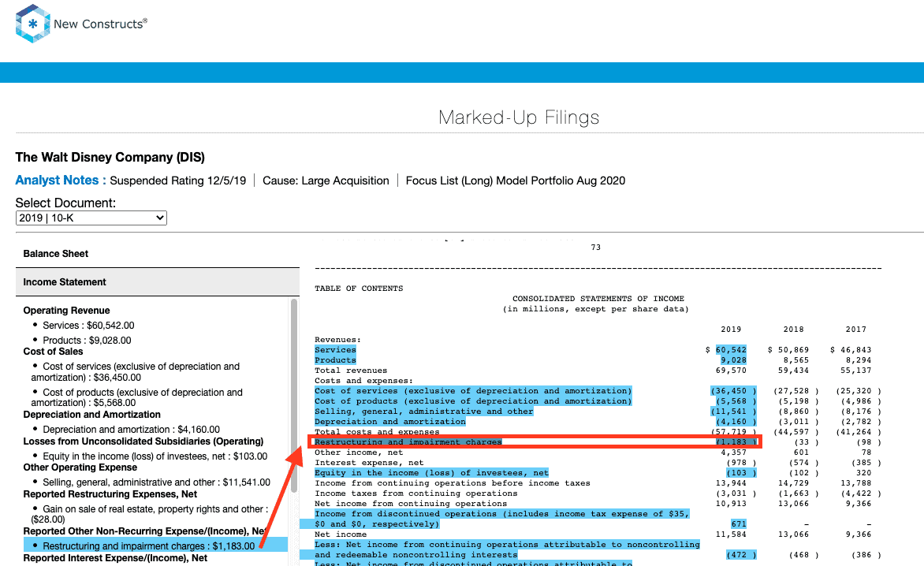Click the 2019 Net income value 11,584
Screen dimensions: 924x566
[x=731, y=534]
